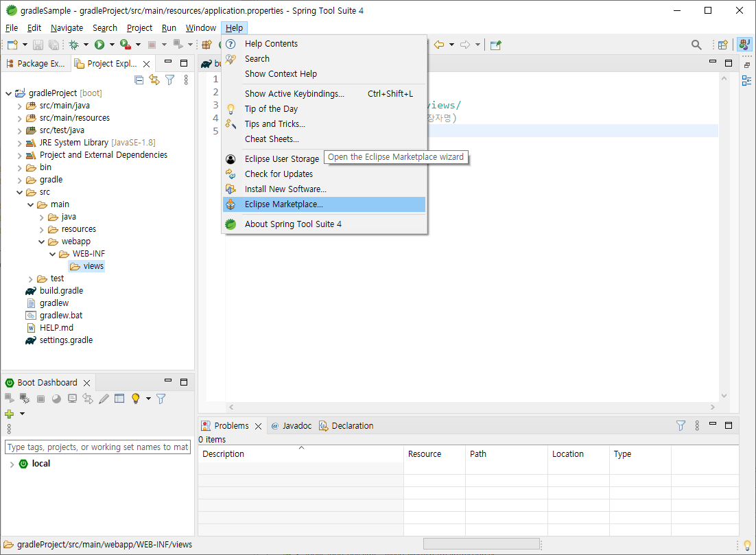Open dropdown beside green plus icon
The image size is (756, 555).
22,414
